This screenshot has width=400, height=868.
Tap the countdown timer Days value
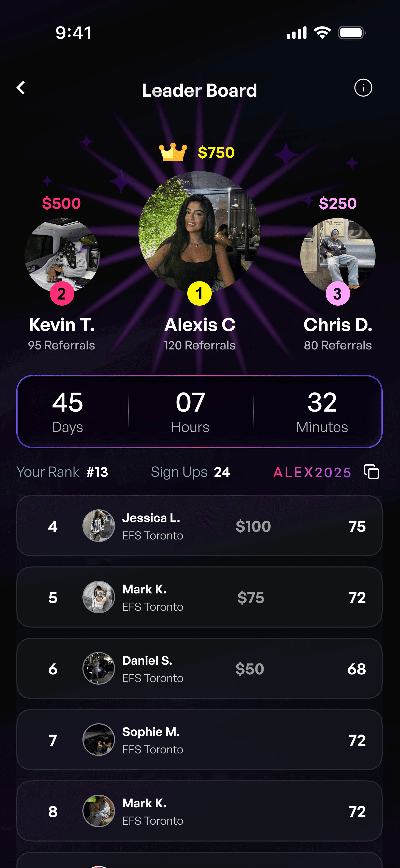click(x=67, y=402)
